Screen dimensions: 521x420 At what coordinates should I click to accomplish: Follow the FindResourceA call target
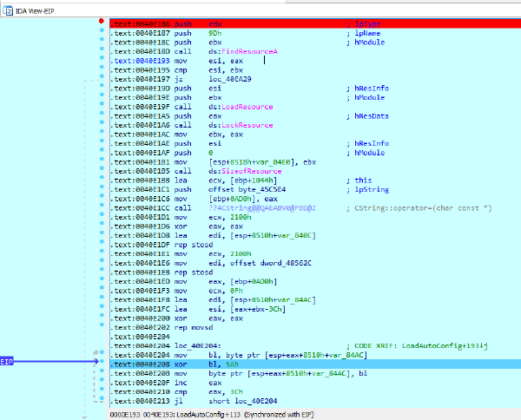pos(249,51)
